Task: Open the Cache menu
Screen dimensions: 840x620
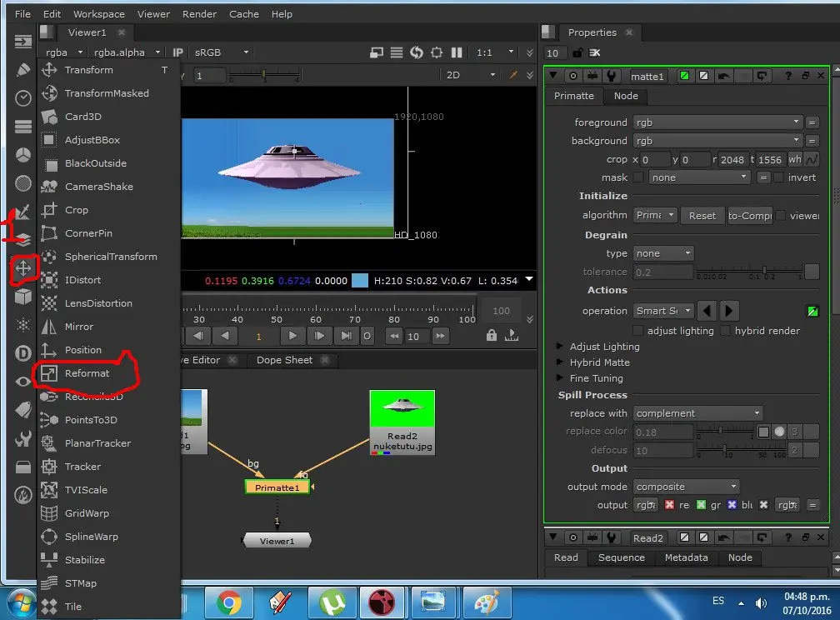Action: pos(243,14)
